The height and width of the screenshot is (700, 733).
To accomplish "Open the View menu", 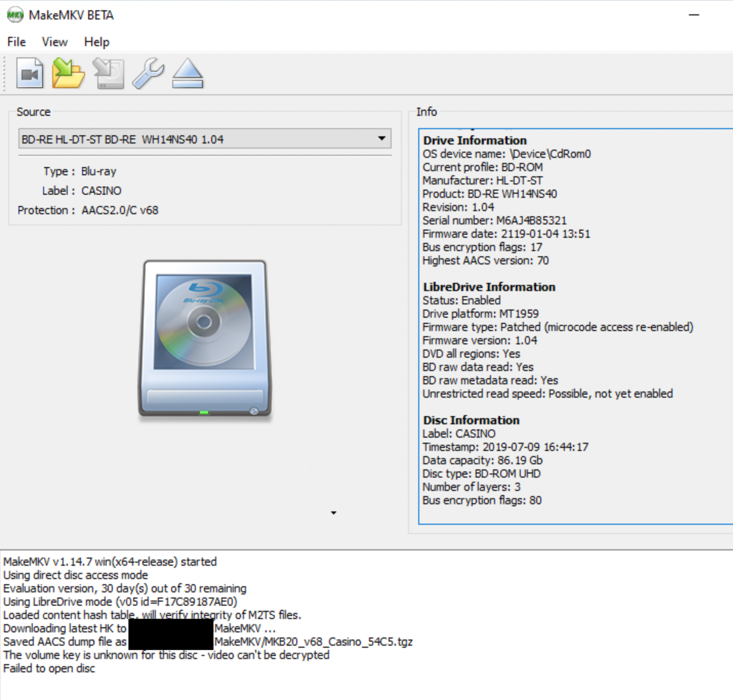I will click(x=54, y=42).
